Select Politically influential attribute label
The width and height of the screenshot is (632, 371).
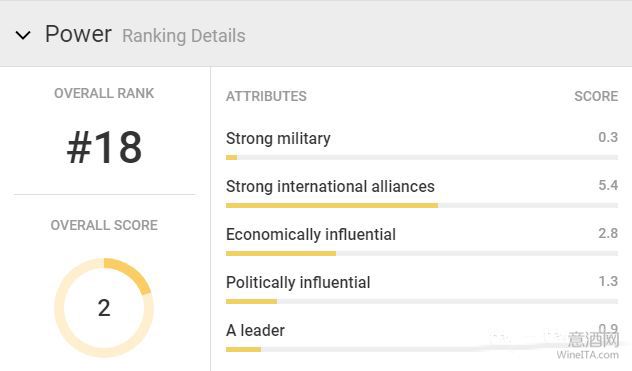(x=298, y=283)
